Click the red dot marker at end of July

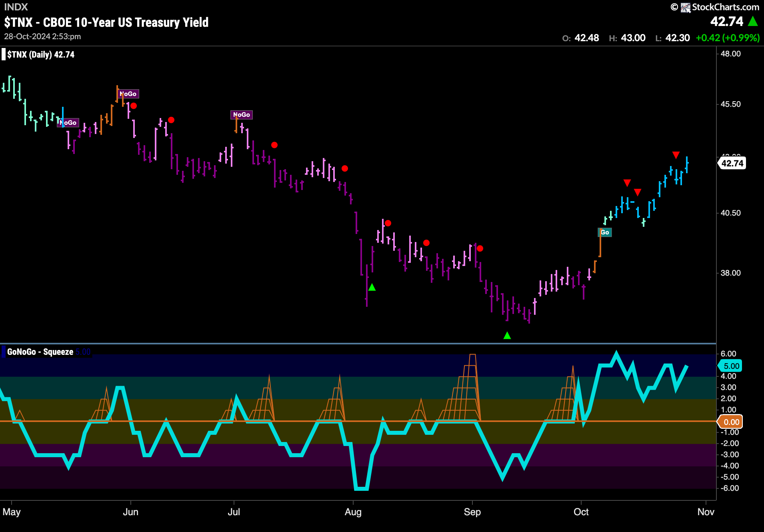(x=345, y=169)
